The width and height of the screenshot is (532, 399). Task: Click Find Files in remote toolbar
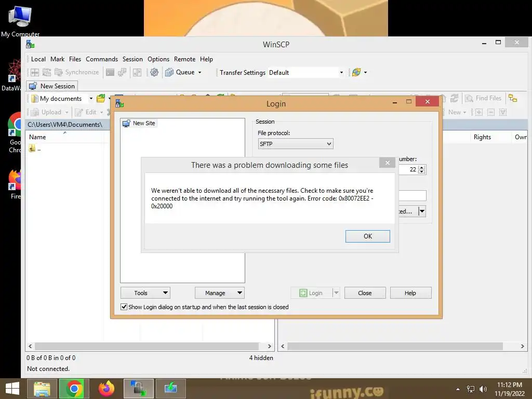pos(484,98)
